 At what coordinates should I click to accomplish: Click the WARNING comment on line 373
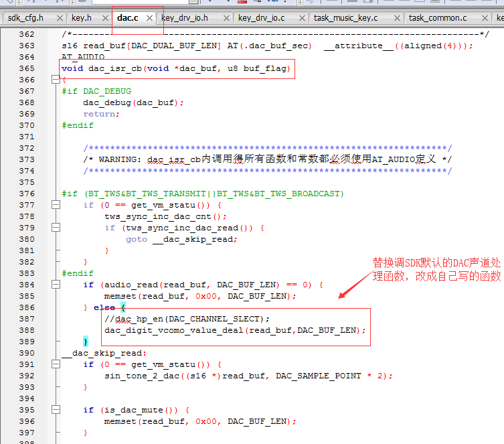[268, 159]
